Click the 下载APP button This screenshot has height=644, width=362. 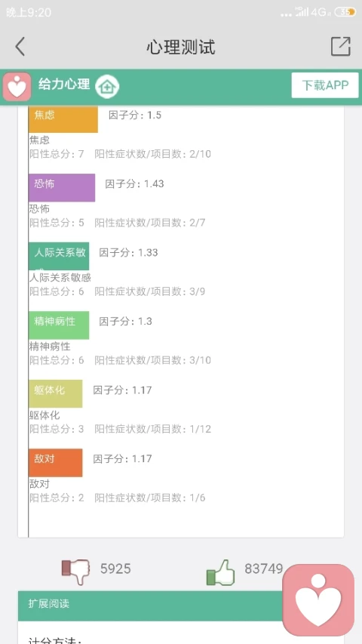325,85
